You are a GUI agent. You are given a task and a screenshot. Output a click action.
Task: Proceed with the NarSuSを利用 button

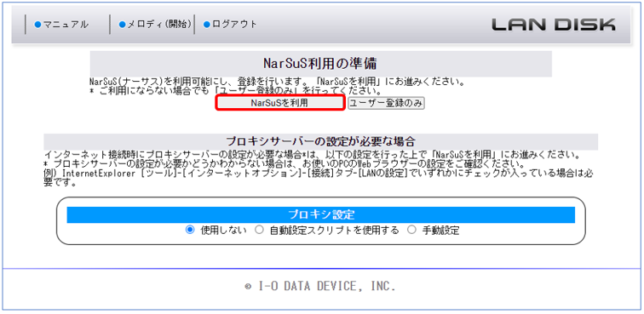tap(279, 104)
